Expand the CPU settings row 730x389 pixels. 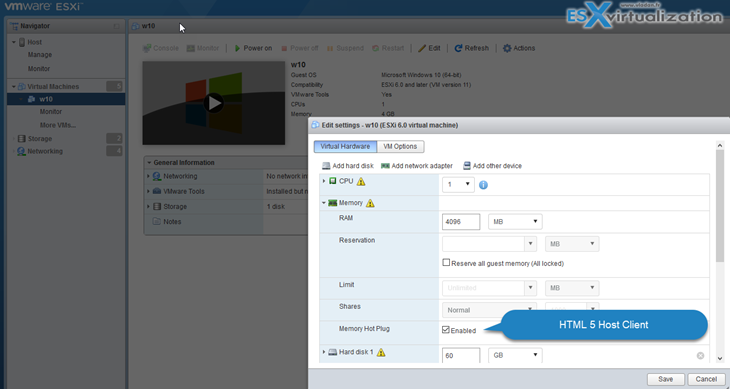(324, 181)
